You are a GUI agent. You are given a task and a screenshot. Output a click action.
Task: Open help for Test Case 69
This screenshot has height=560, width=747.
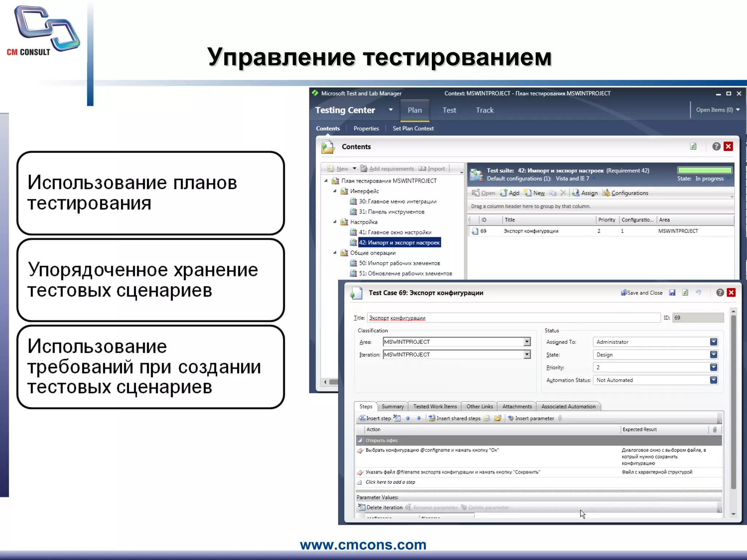(x=720, y=293)
